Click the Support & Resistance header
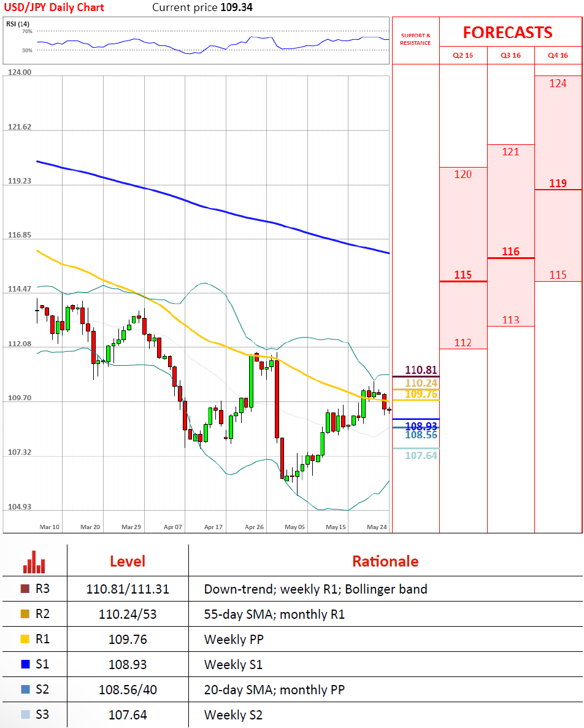584x728 pixels. [x=415, y=39]
